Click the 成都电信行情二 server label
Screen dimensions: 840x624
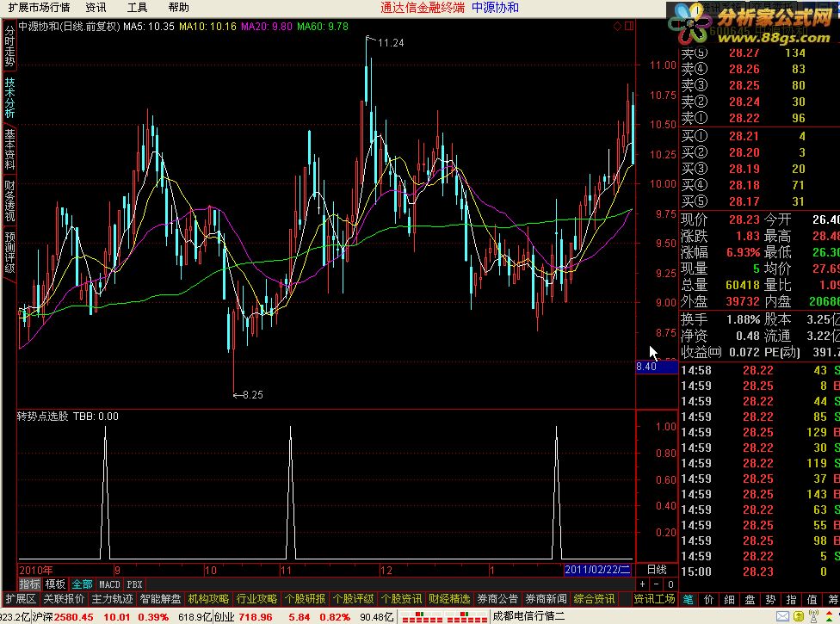click(x=528, y=616)
